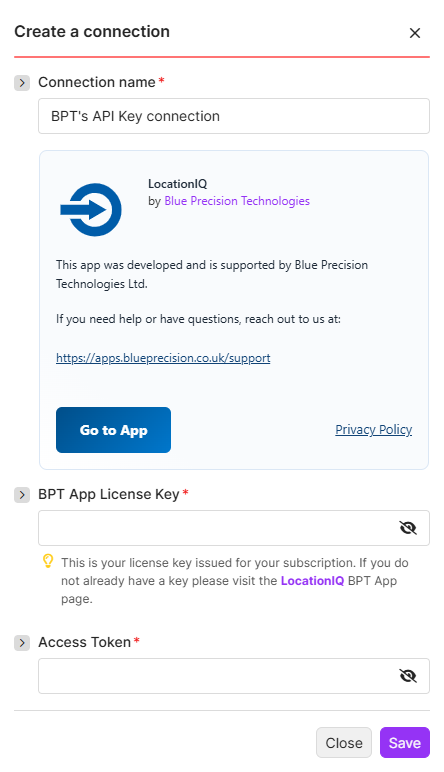Click the lightbulb hint icon
Viewport: 444px width, 772px height.
click(48, 561)
